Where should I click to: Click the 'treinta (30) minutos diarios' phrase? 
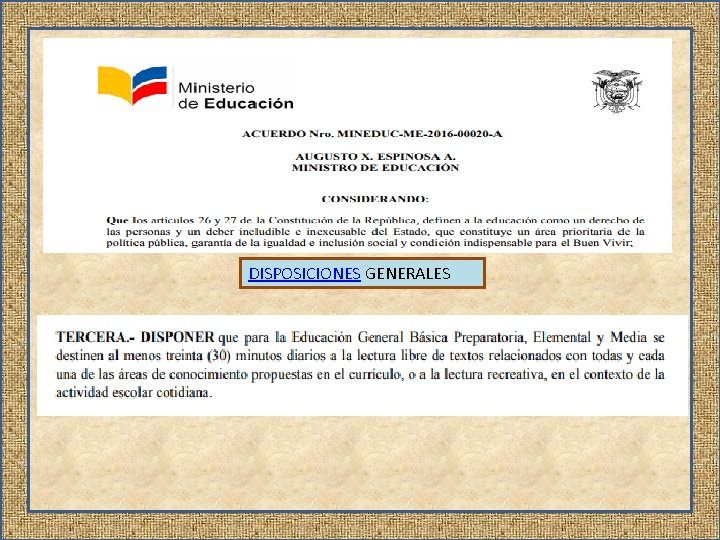(243, 356)
